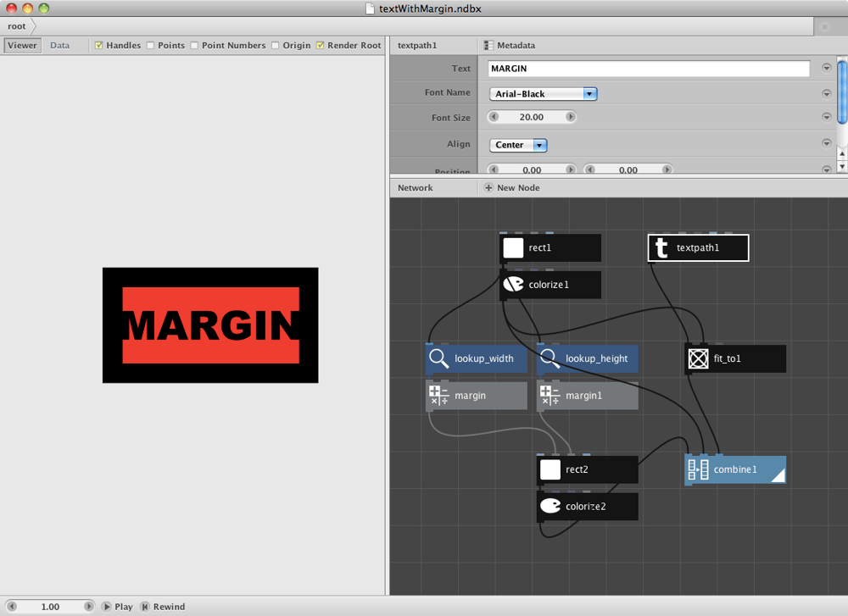Click the Metadata panel icon
The width and height of the screenshot is (848, 616).
point(488,46)
